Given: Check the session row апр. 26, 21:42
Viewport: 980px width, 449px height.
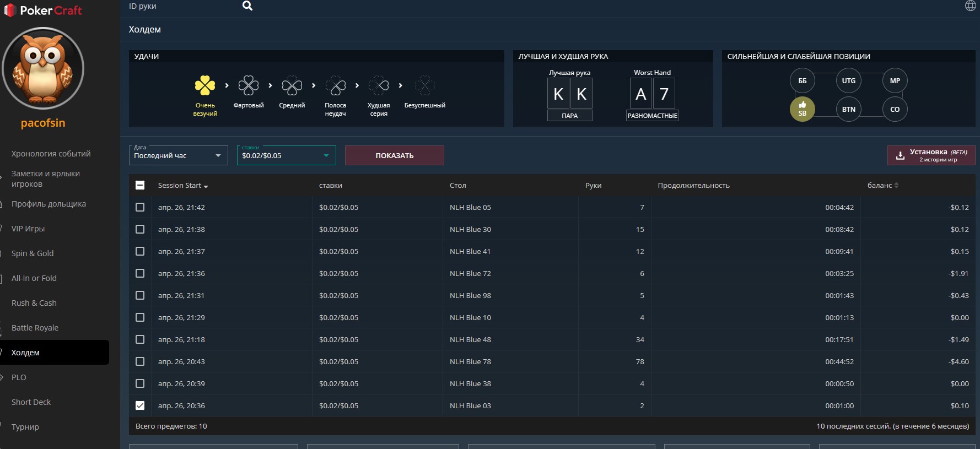Looking at the screenshot, I should tap(140, 207).
